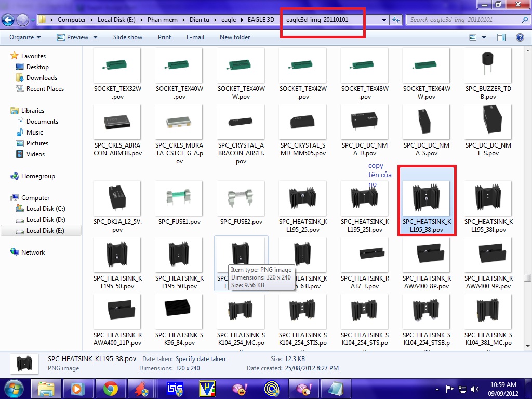Show hidden tray icons arrow
The height and width of the screenshot is (399, 532).
point(437,389)
